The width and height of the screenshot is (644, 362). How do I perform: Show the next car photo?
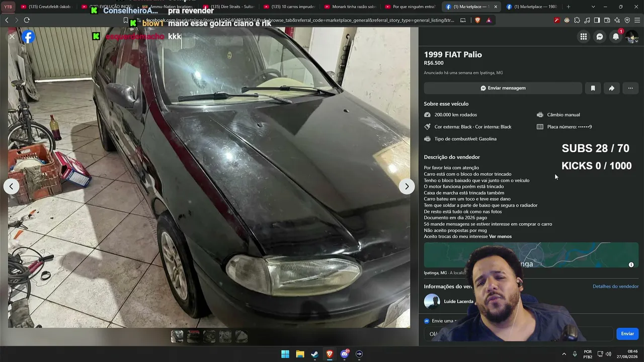(407, 187)
